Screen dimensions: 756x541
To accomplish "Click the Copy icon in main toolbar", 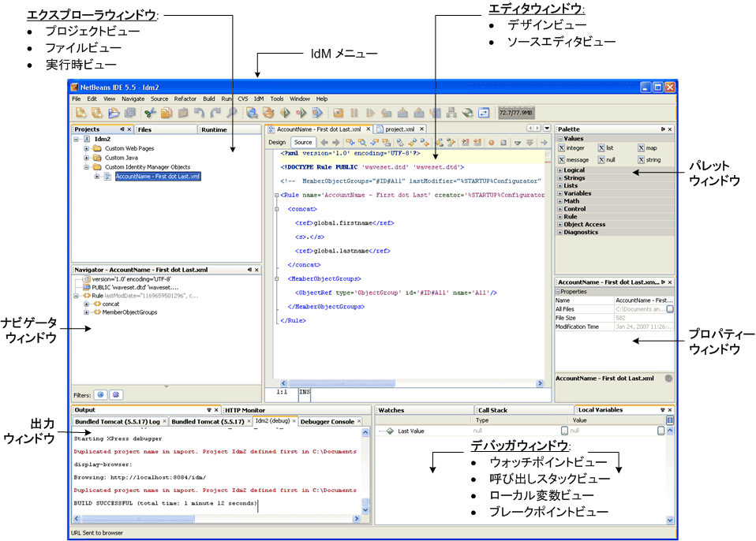I will (x=167, y=114).
